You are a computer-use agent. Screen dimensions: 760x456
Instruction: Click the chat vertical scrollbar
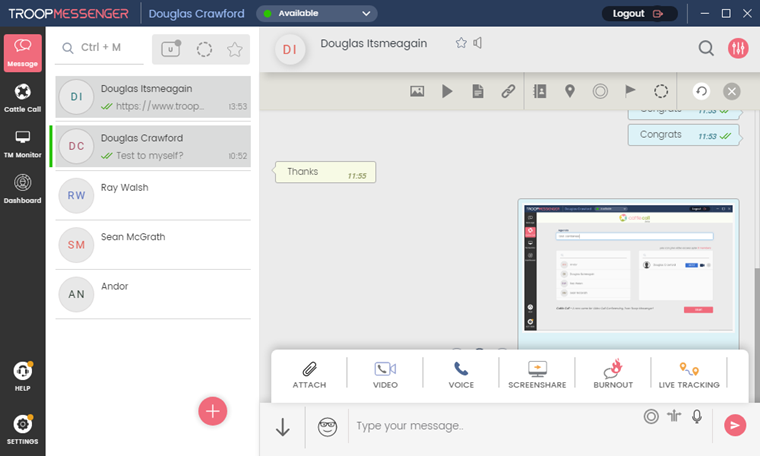[x=757, y=334]
